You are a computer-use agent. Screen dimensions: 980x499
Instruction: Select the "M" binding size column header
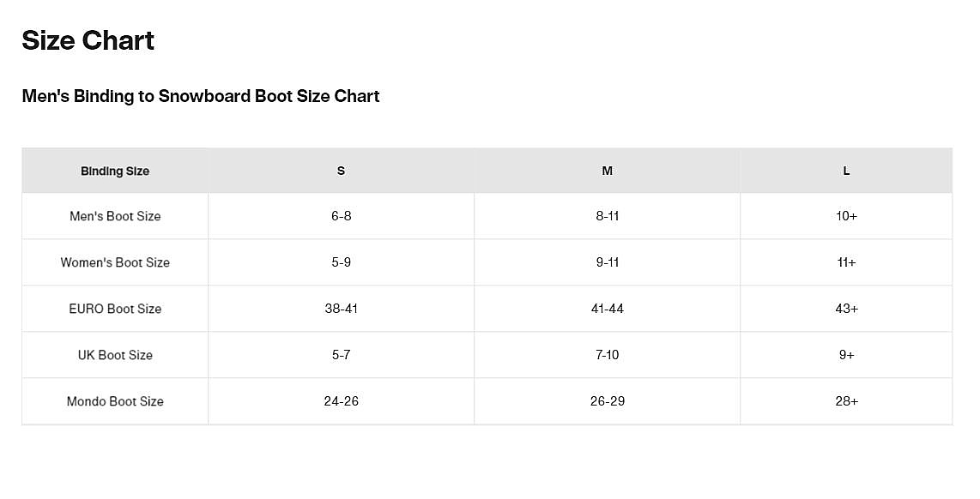pos(607,171)
